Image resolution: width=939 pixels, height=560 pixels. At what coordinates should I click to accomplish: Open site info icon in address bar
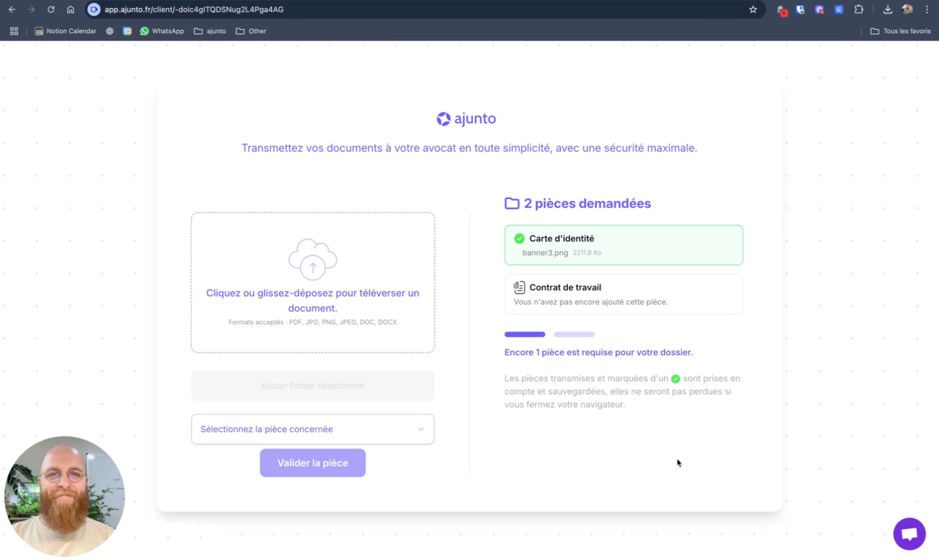94,10
